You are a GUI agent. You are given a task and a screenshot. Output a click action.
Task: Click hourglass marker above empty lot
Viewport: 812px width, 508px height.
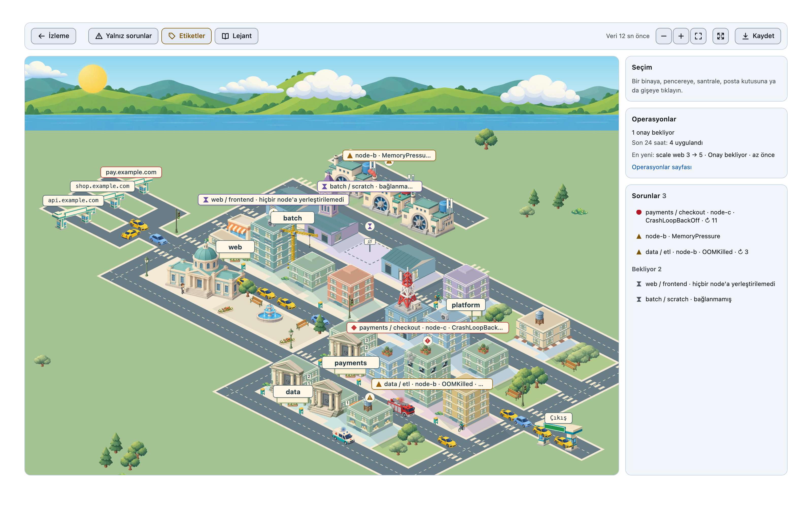point(370,227)
